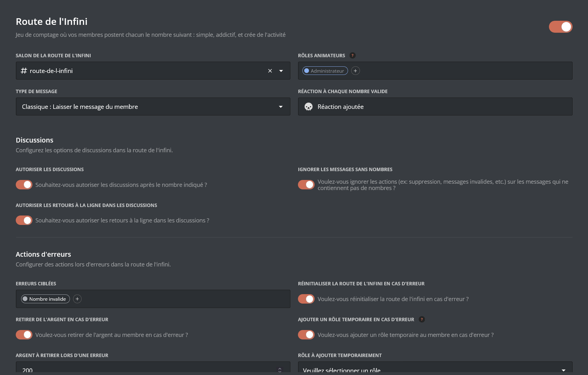This screenshot has height=375, width=588.
Task: Expand the Type de message dropdown
Action: pos(280,107)
